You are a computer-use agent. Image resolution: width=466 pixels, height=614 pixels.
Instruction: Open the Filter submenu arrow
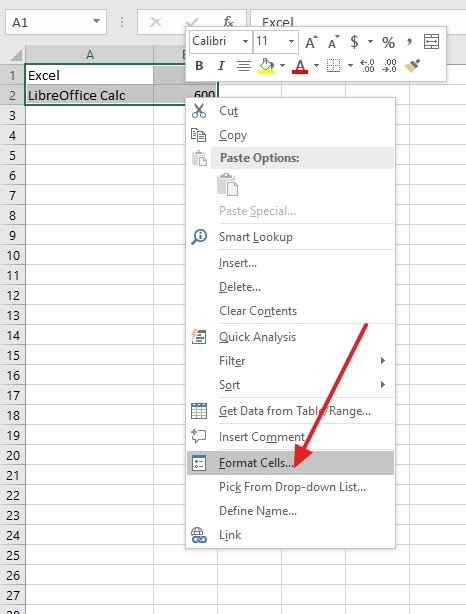383,360
